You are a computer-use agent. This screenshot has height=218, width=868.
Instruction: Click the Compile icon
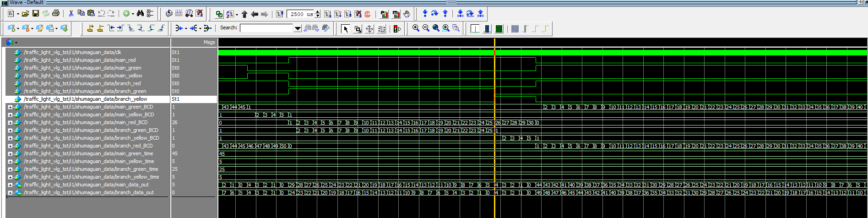(169, 14)
